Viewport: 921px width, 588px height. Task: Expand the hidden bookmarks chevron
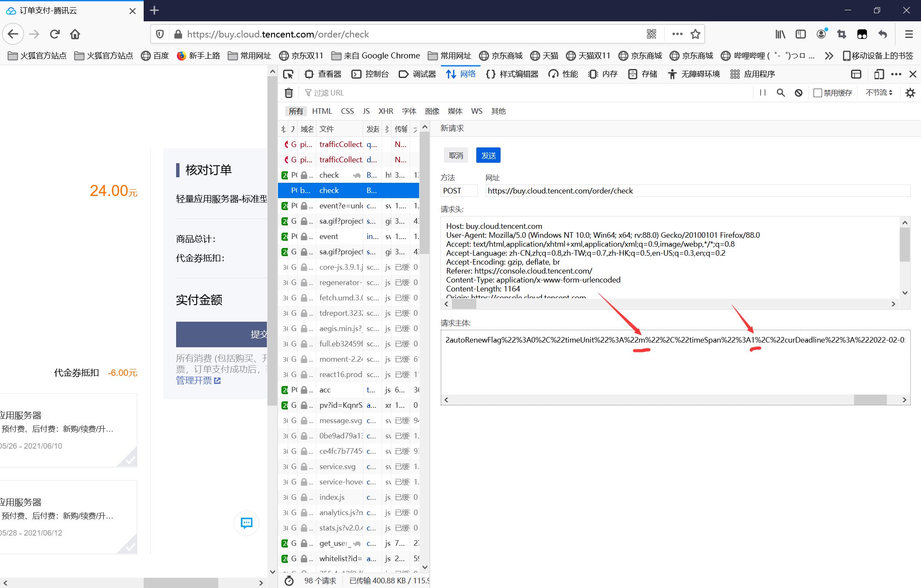pos(828,56)
